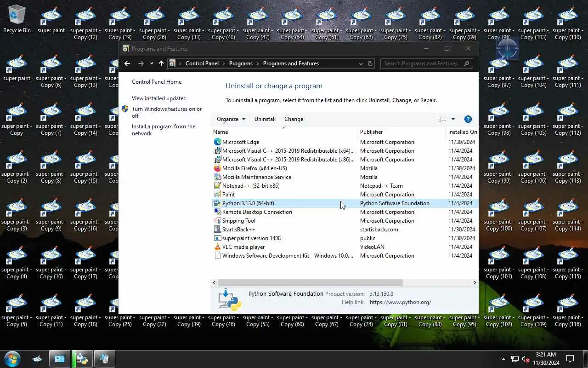The height and width of the screenshot is (368, 588).
Task: Click the horizontal scrollbar thumb
Action: click(310, 283)
